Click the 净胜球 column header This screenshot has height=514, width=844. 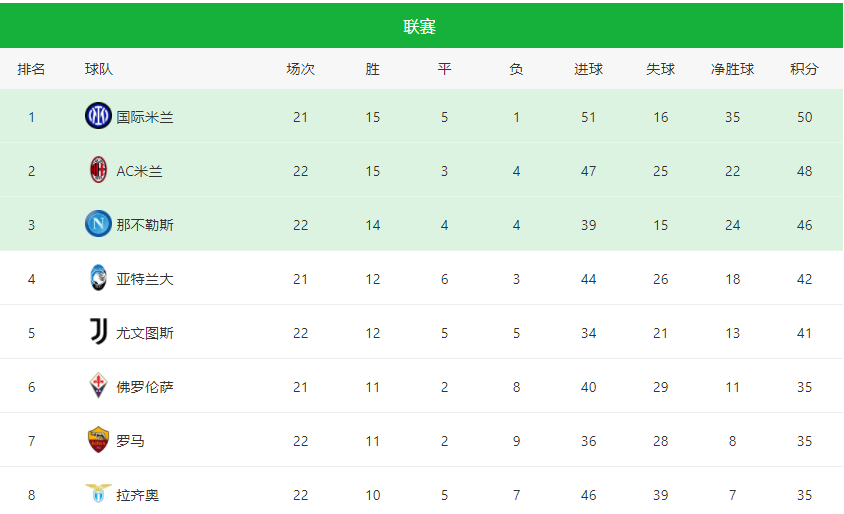[732, 69]
